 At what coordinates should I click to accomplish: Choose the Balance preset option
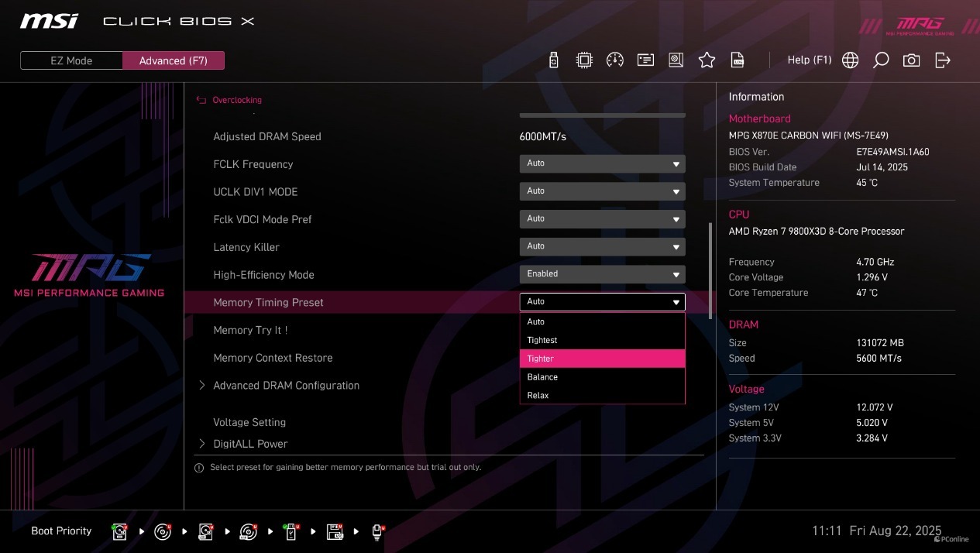(602, 377)
